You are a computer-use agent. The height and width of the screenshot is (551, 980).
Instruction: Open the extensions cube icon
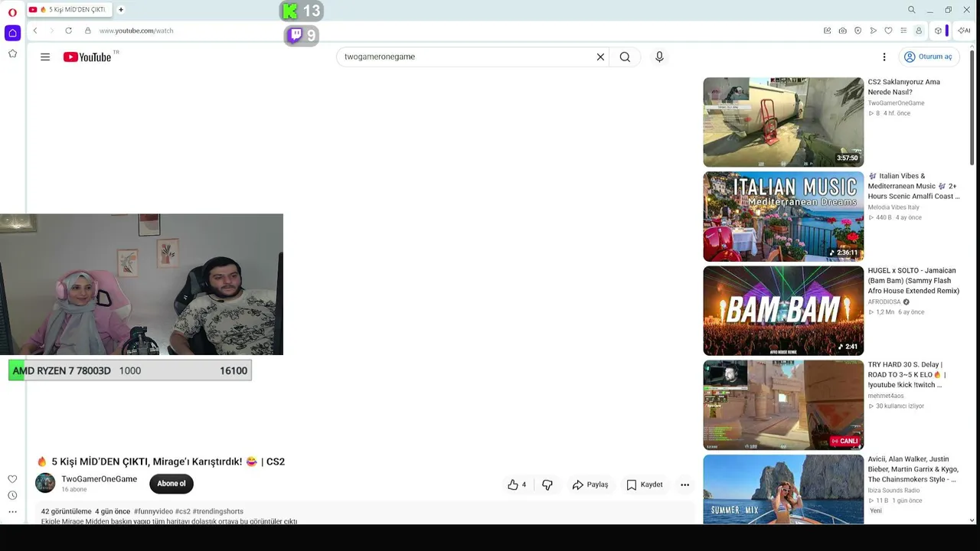(938, 31)
